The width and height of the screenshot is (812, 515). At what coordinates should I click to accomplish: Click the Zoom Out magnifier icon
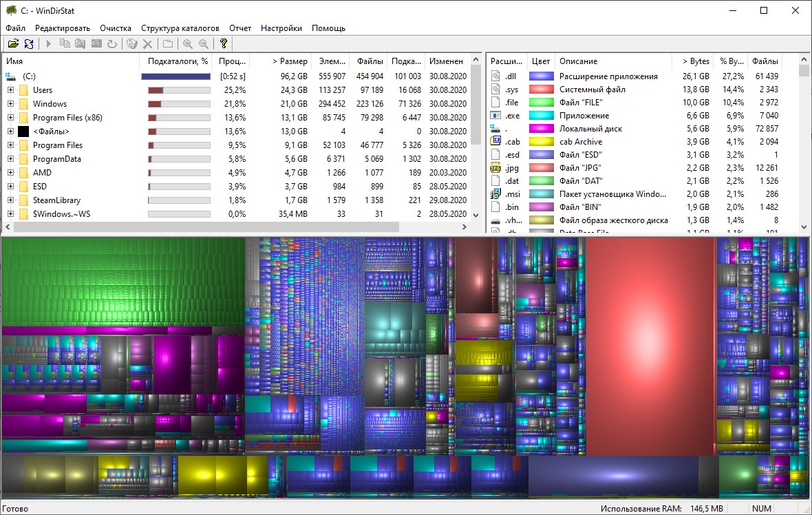(203, 44)
